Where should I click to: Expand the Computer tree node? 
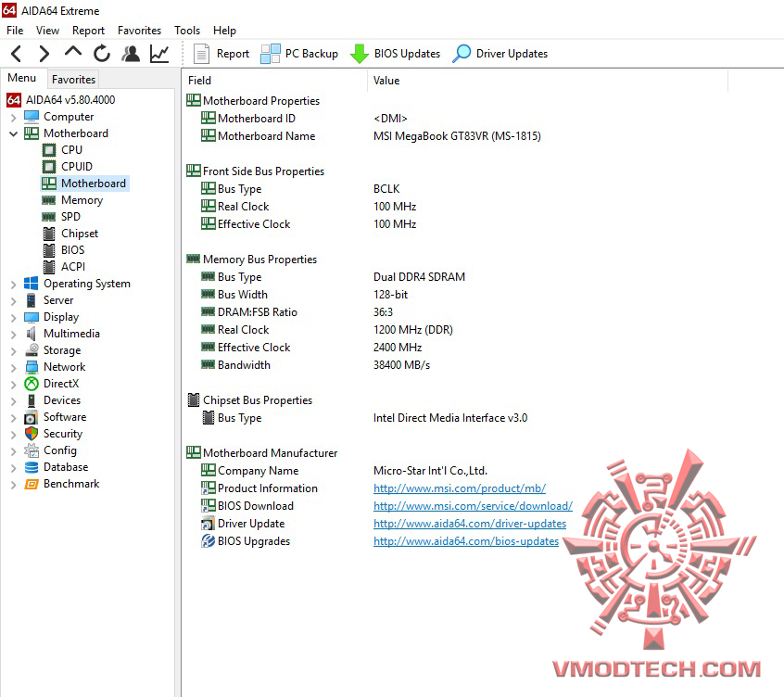[14, 118]
